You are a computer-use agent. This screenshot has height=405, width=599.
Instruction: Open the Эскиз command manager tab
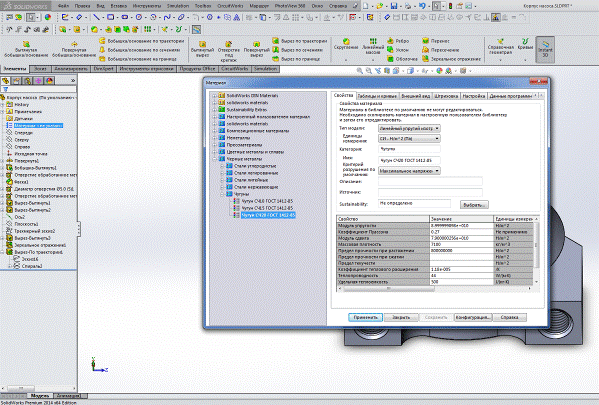[40, 69]
